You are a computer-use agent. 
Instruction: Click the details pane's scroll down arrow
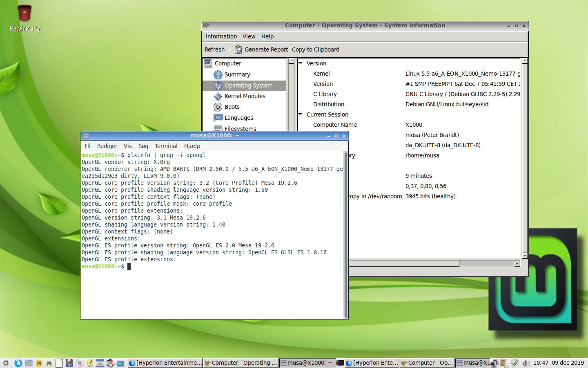(525, 256)
